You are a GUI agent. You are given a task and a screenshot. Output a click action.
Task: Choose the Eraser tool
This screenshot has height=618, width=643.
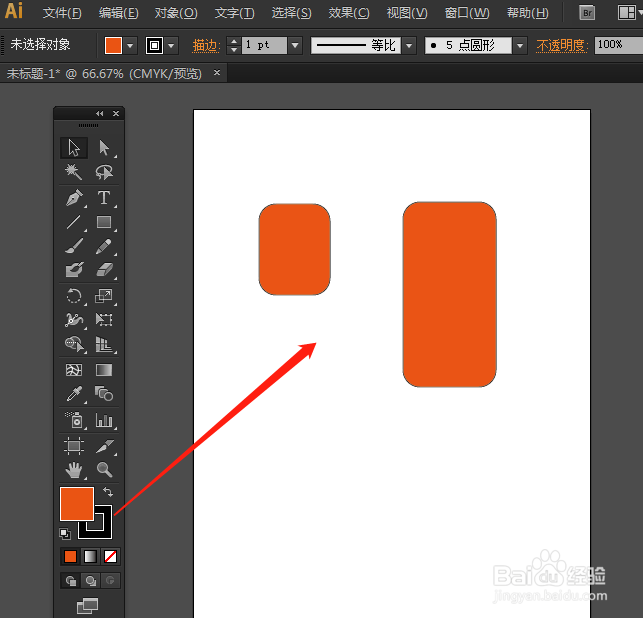click(x=104, y=270)
